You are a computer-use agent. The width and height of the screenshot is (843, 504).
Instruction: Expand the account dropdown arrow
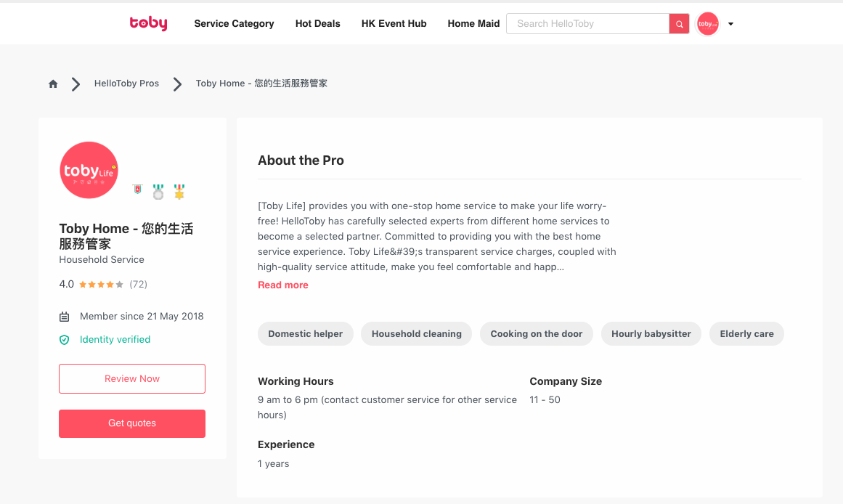point(730,24)
